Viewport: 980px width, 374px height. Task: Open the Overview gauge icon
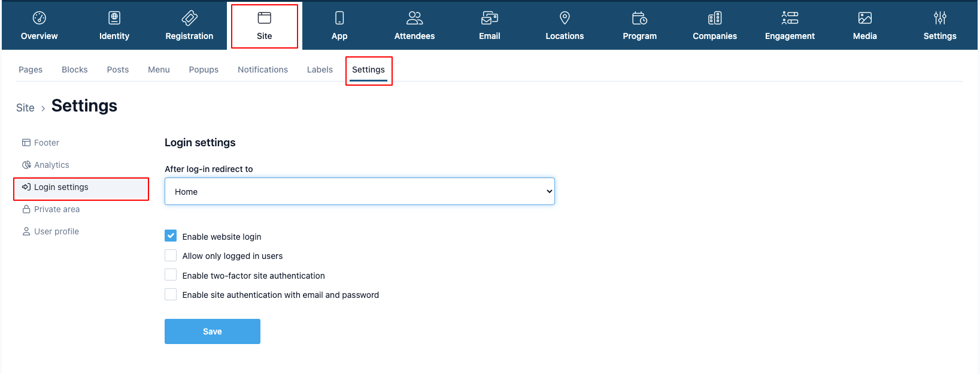[39, 18]
